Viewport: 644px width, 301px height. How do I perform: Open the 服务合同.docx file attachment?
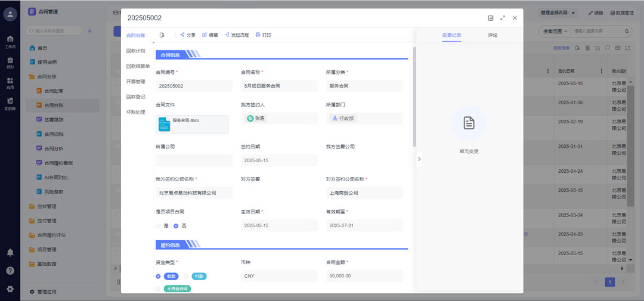[191, 124]
